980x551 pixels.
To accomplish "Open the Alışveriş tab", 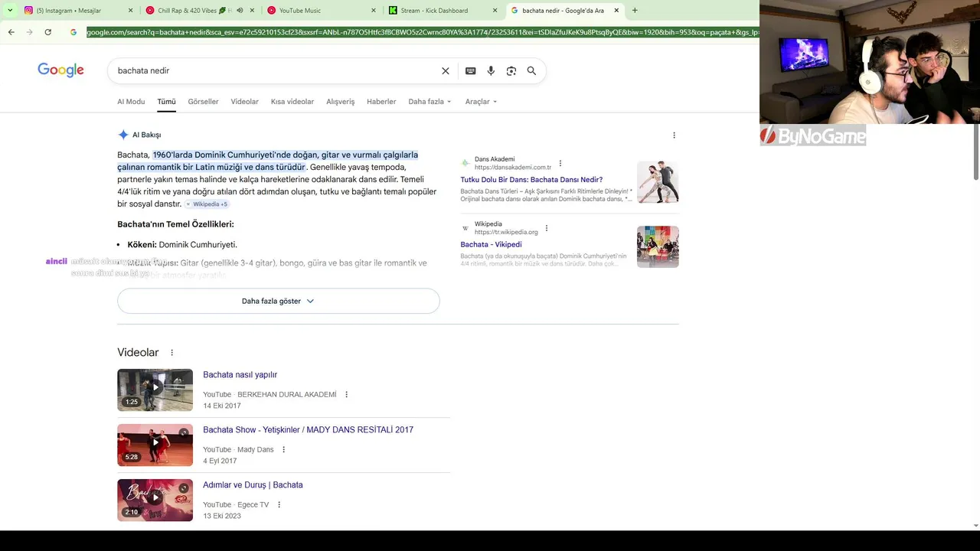I will pos(340,101).
